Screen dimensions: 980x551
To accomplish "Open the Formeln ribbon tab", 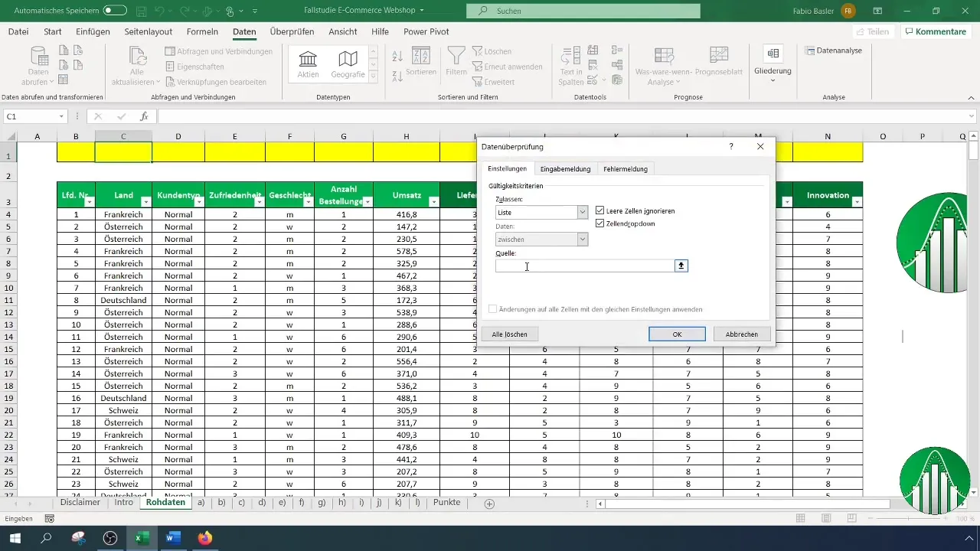I will pyautogui.click(x=202, y=31).
